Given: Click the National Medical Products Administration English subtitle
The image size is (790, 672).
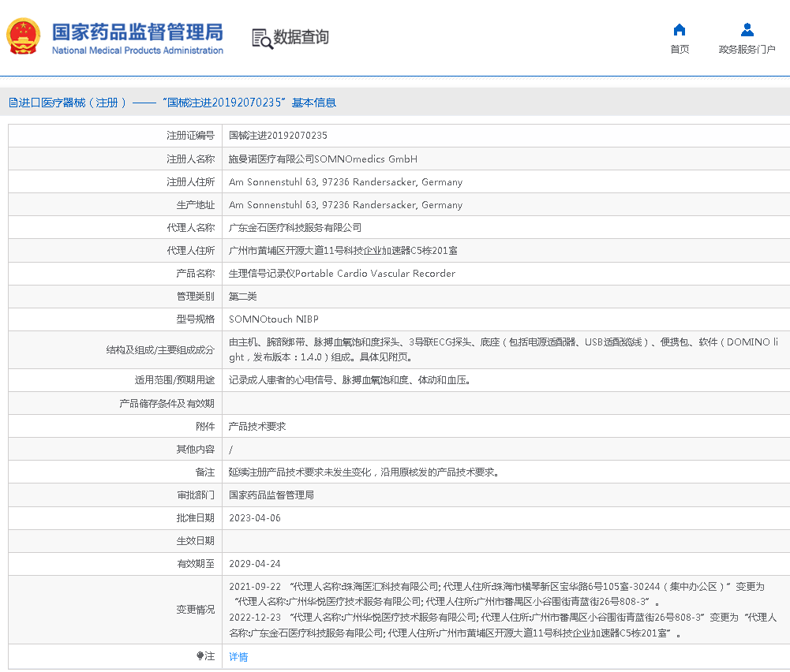Looking at the screenshot, I should pos(137,50).
